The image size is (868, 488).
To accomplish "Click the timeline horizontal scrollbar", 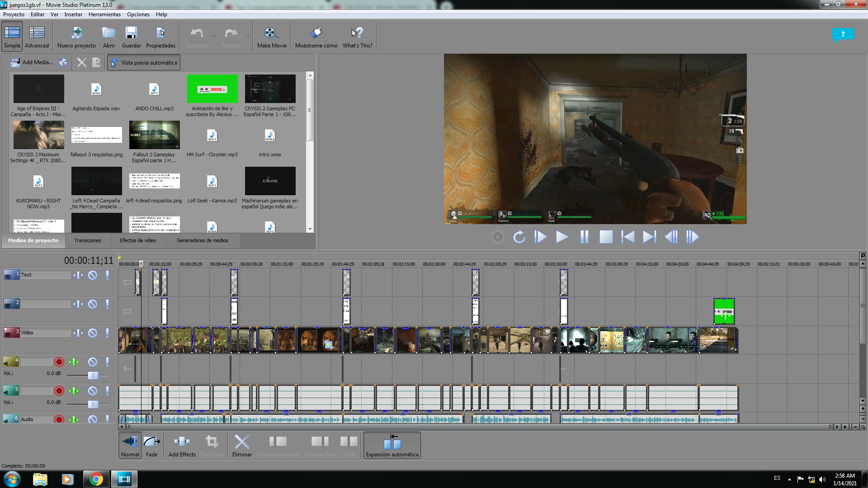I will (479, 427).
